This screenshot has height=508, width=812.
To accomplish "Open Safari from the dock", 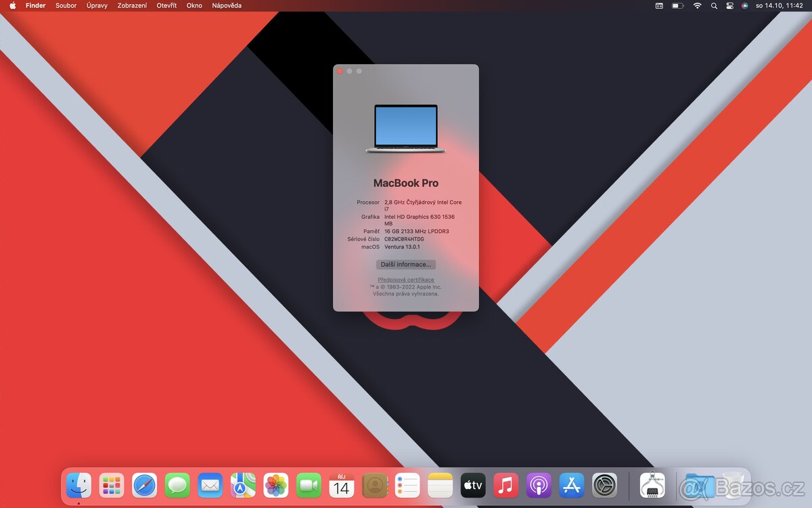I will click(144, 486).
